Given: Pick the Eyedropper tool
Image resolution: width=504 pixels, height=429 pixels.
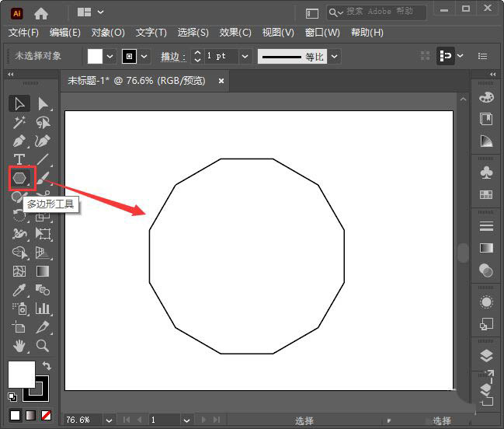Looking at the screenshot, I should (x=19, y=290).
